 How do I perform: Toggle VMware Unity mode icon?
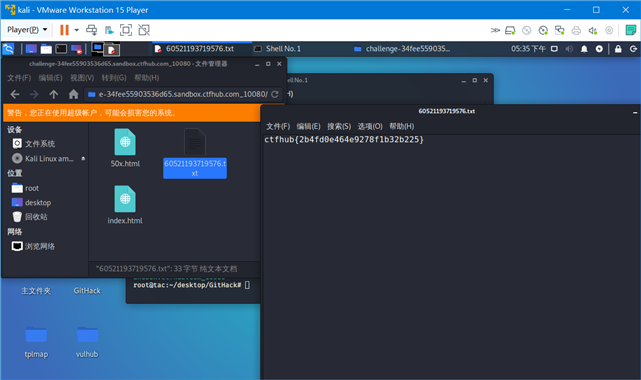[144, 30]
